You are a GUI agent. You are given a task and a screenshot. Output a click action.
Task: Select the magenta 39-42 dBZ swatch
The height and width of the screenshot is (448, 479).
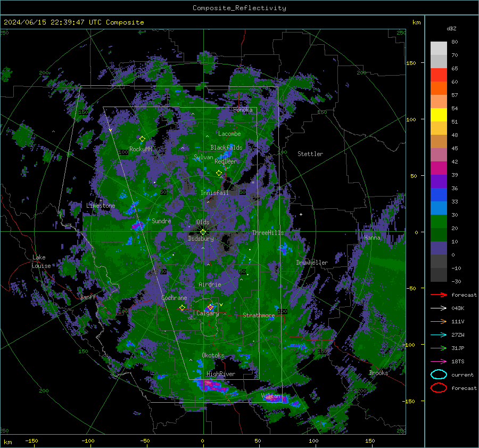coord(439,168)
